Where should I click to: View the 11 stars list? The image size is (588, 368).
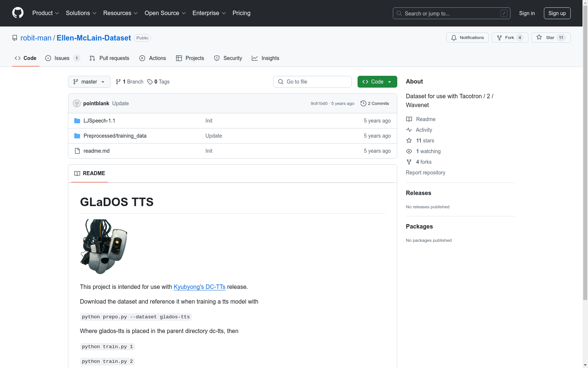pos(420,141)
